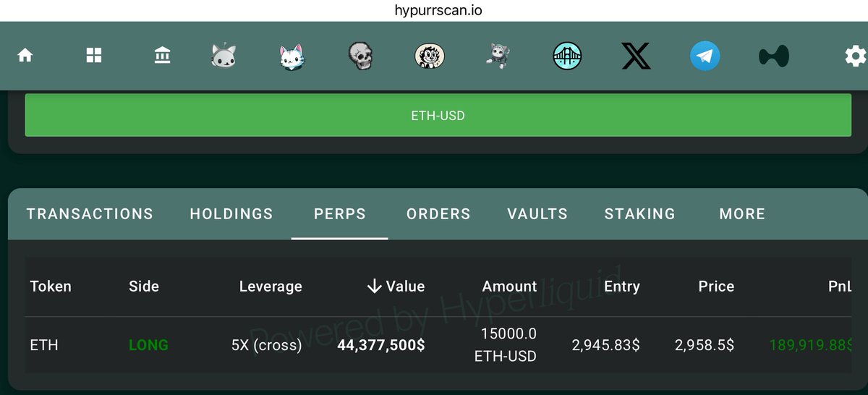868x395 pixels.
Task: Open the cartoon face icon
Action: [429, 56]
